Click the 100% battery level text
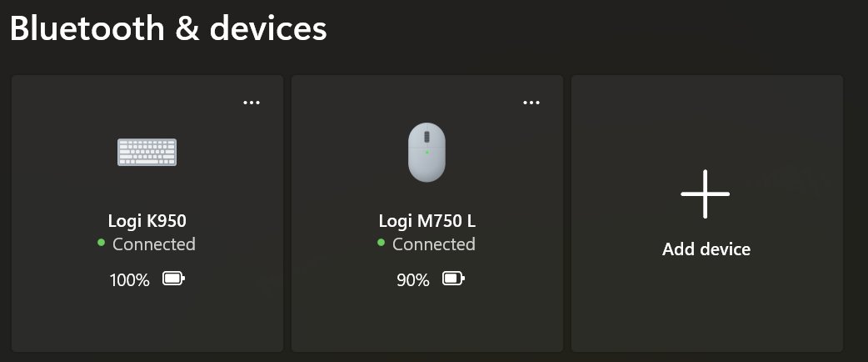 click(130, 280)
